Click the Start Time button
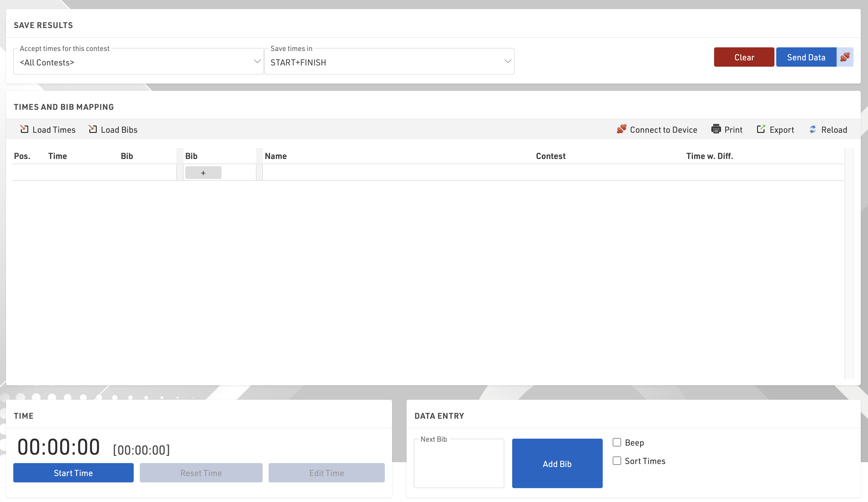Screen dimensions: 868x502 point(73,473)
